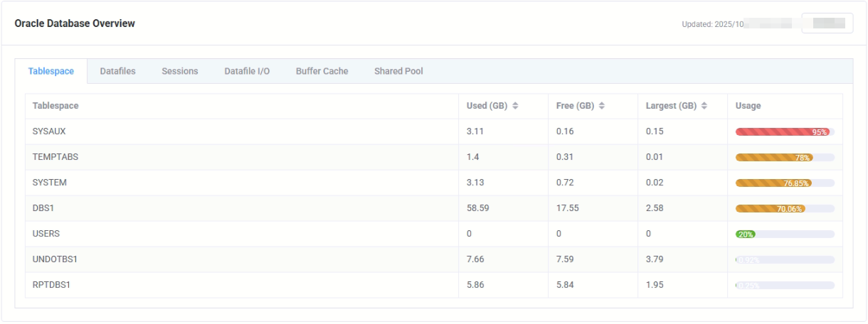Select the SYSAUX tablespace row name

(x=49, y=131)
